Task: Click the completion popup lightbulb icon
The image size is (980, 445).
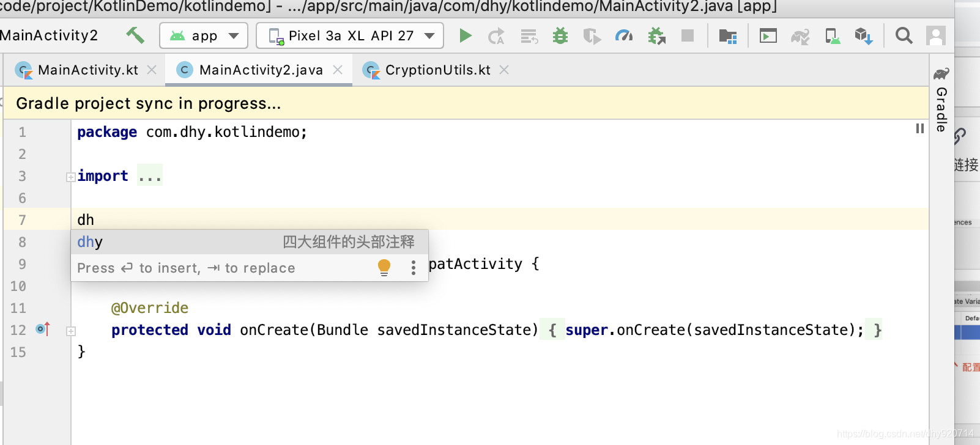Action: click(x=384, y=267)
